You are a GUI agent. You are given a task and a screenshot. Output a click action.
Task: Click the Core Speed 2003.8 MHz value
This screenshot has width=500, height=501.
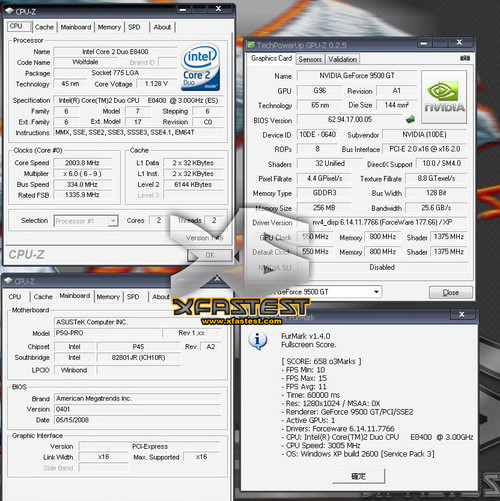click(82, 163)
